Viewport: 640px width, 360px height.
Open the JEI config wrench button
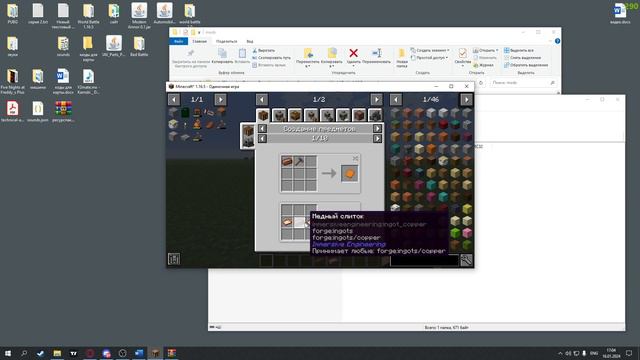point(466,260)
